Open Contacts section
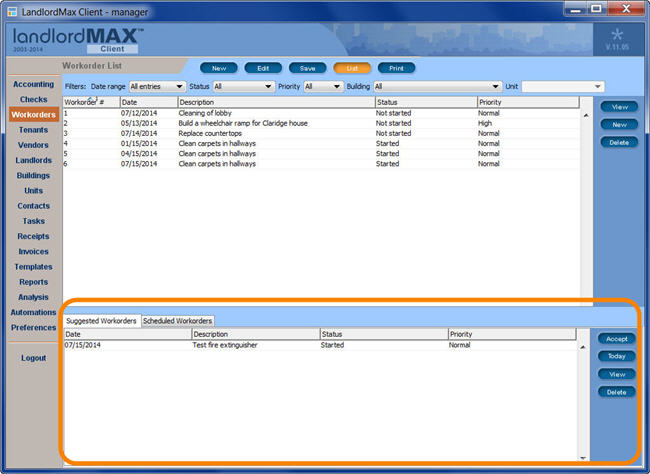650x474 pixels. (x=34, y=206)
